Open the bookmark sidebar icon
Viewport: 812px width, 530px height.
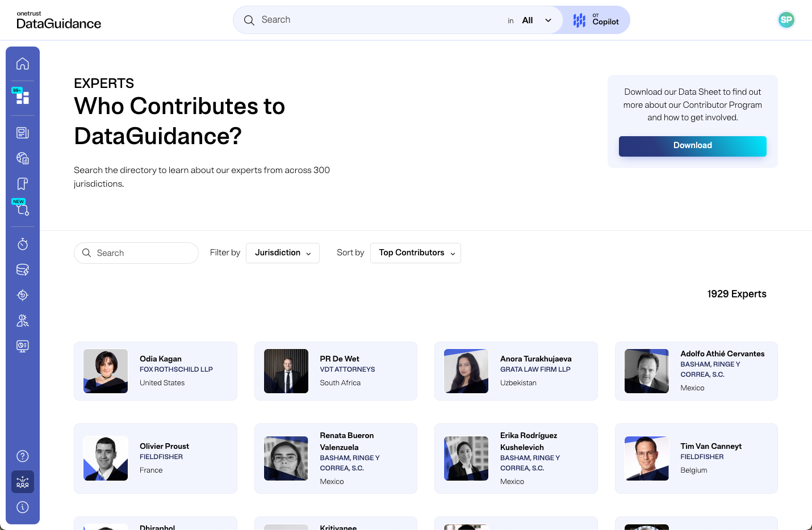point(23,183)
